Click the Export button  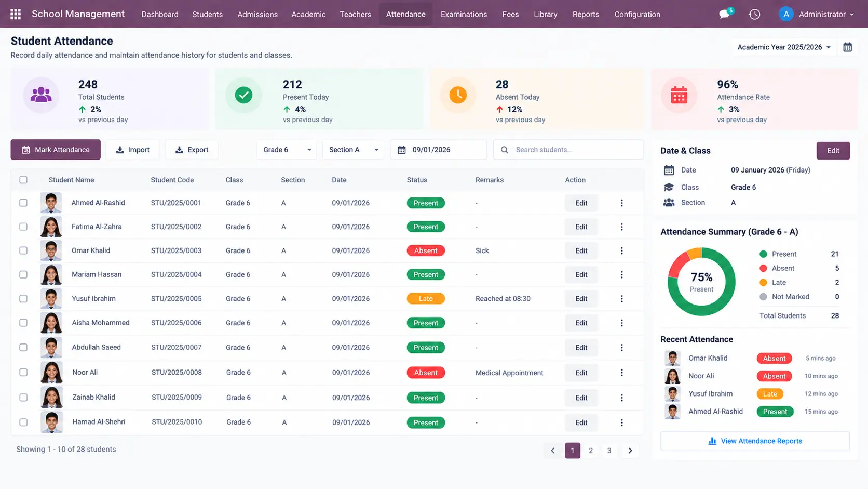coord(192,150)
